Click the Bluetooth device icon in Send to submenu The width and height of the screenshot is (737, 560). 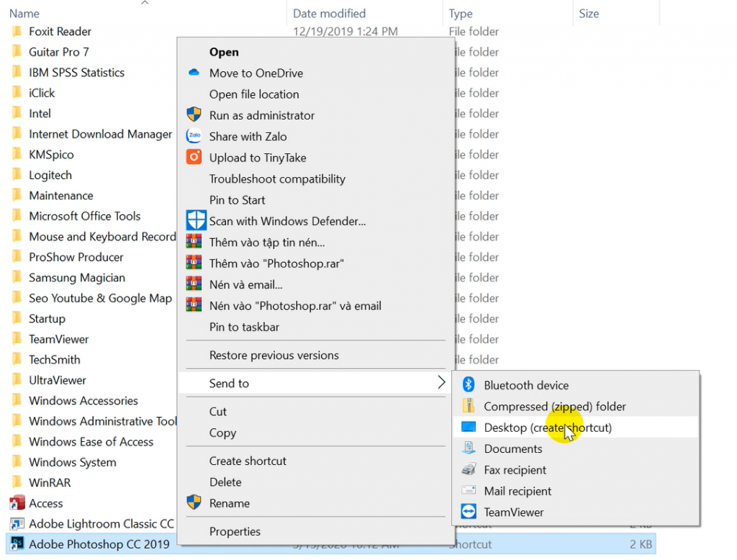(469, 385)
